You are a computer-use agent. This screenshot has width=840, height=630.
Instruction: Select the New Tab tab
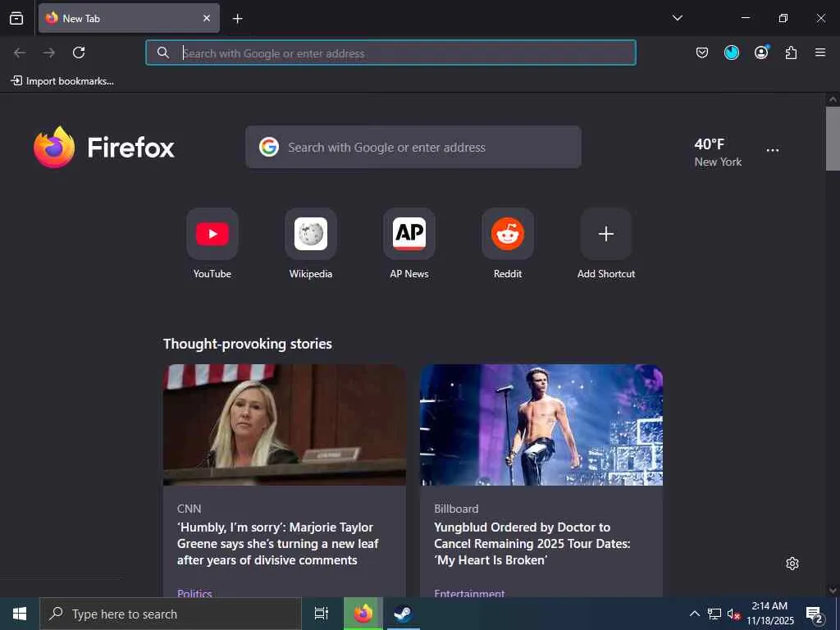pyautogui.click(x=129, y=18)
